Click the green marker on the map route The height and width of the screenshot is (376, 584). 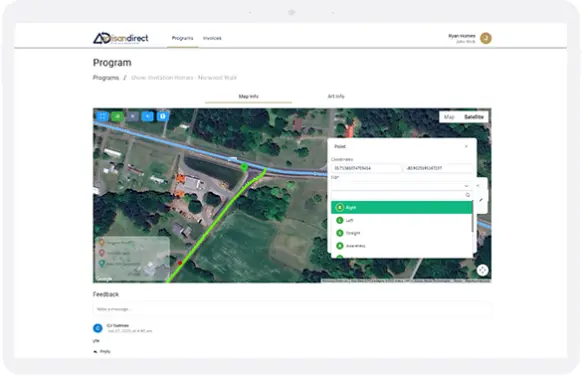point(244,167)
